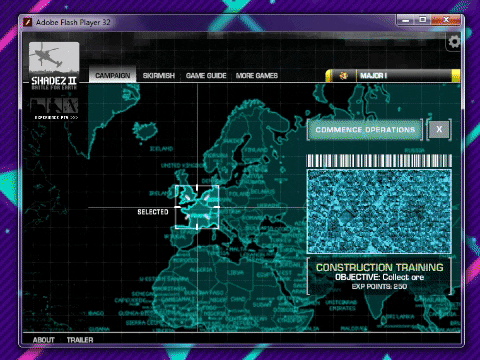Open the About link

pos(44,340)
